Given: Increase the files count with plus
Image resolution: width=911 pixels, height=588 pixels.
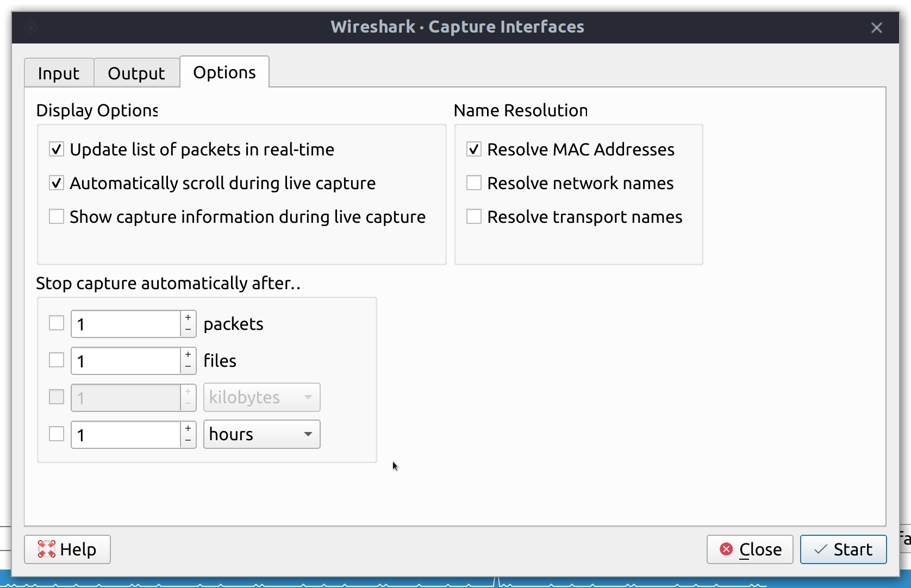Looking at the screenshot, I should coord(188,354).
